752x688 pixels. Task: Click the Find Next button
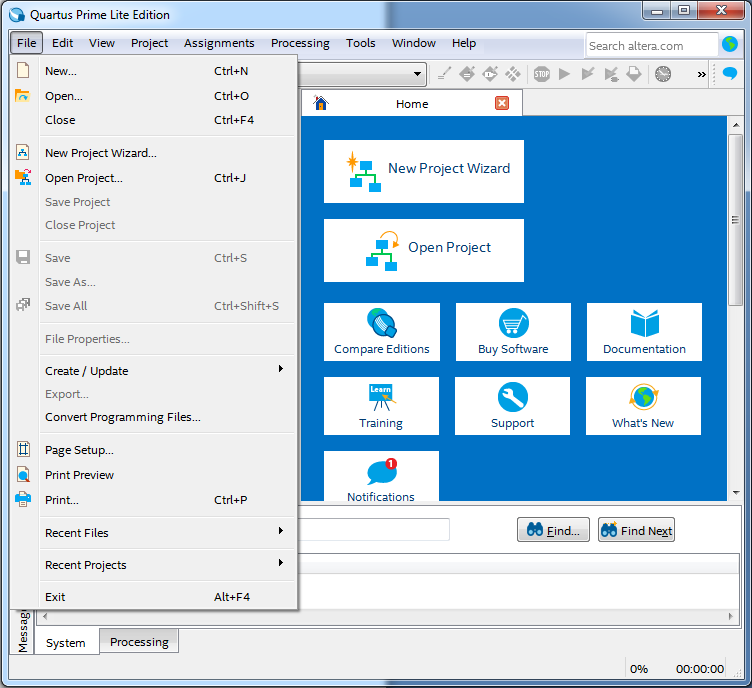tap(636, 530)
